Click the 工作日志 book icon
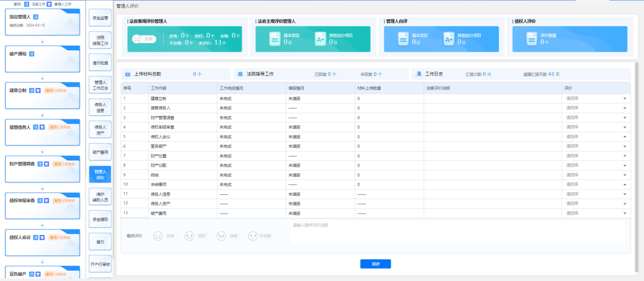The width and height of the screenshot is (644, 281). pos(418,74)
